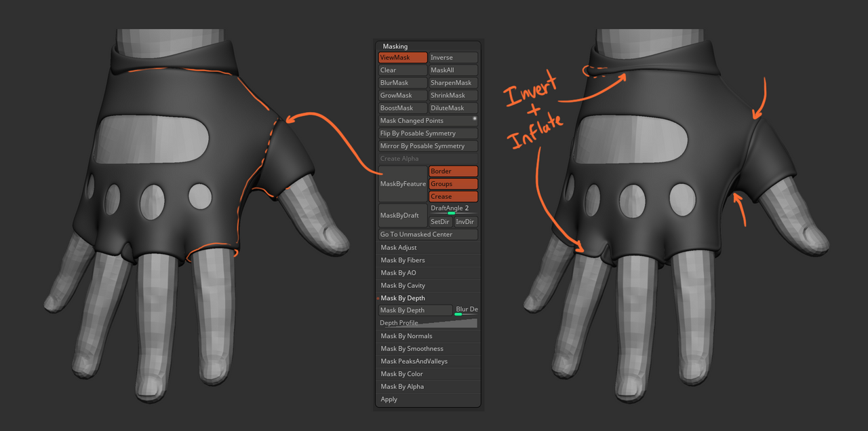Click the GrowMask button
The height and width of the screenshot is (431, 868).
point(403,96)
